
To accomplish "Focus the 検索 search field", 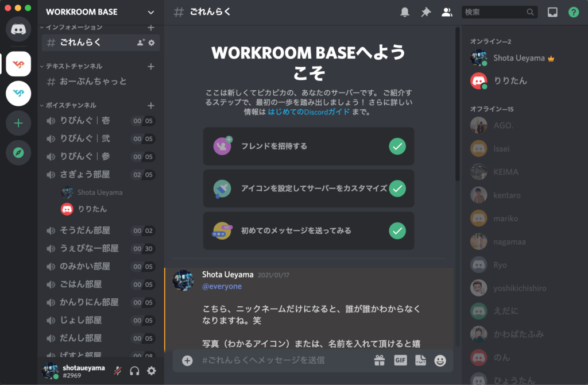I will (500, 12).
